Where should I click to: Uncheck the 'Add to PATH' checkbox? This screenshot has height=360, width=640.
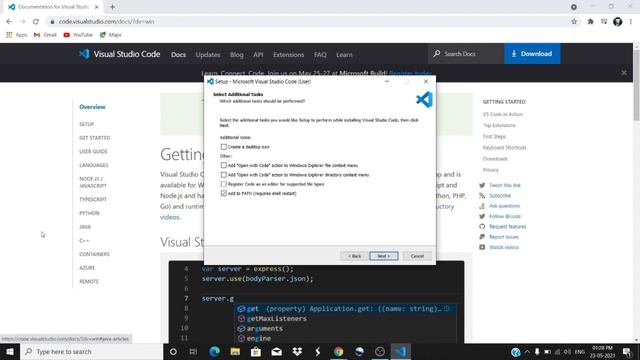(224, 193)
